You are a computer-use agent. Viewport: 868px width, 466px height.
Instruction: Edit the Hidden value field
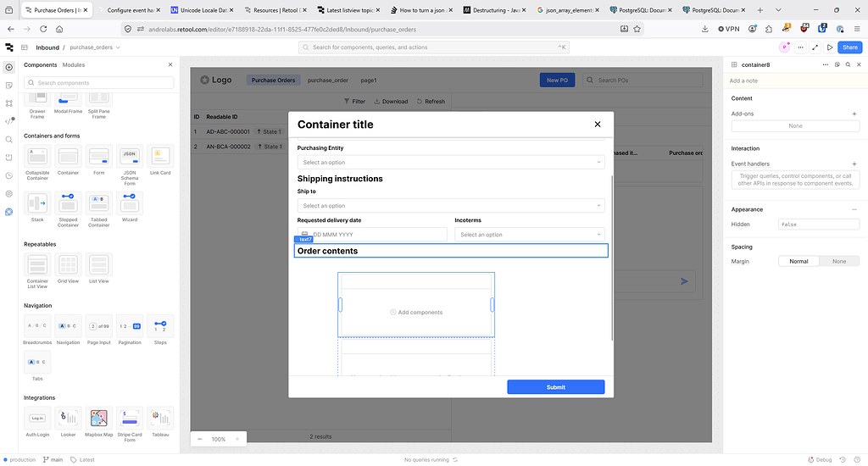(819, 225)
